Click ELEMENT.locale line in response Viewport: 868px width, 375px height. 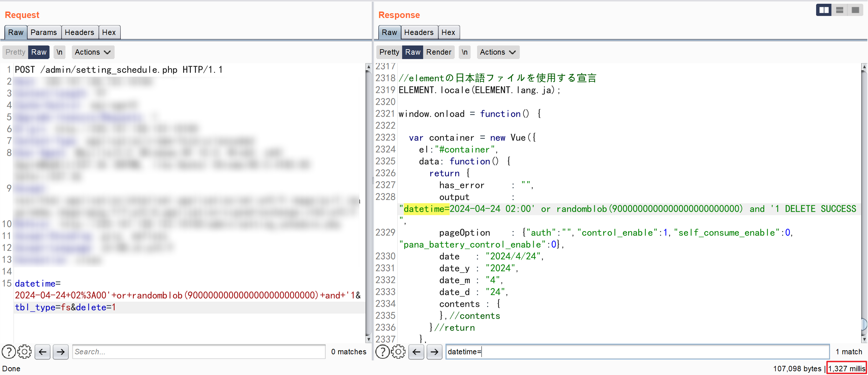(479, 90)
